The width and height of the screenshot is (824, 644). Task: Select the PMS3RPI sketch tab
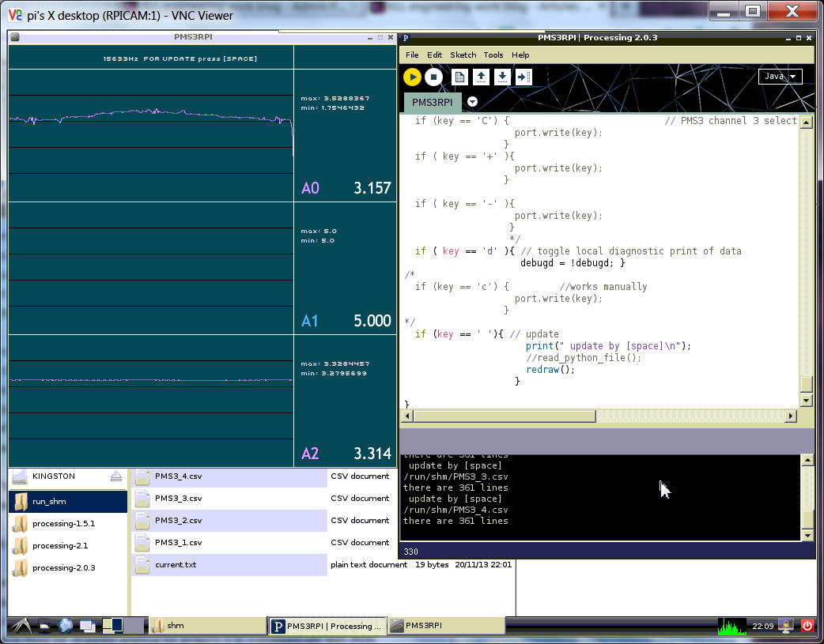432,102
